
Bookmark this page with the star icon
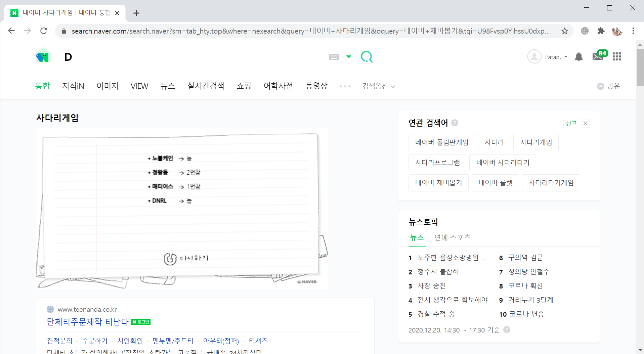tap(565, 31)
